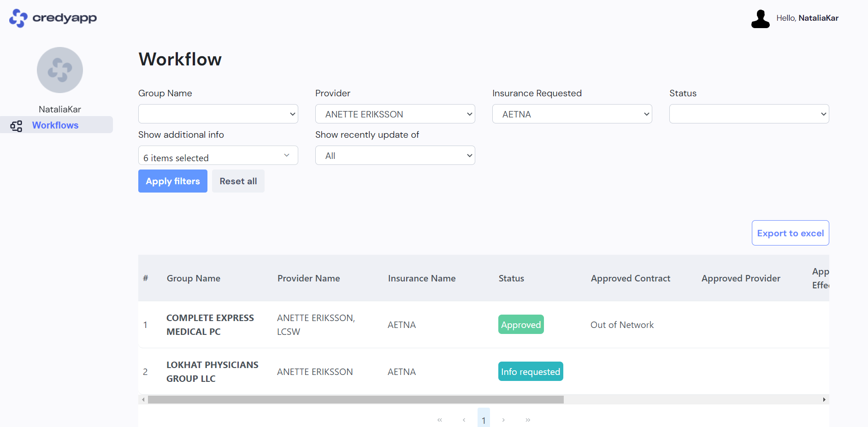The height and width of the screenshot is (427, 868).
Task: Click the Insurance Name column header
Action: (x=422, y=278)
